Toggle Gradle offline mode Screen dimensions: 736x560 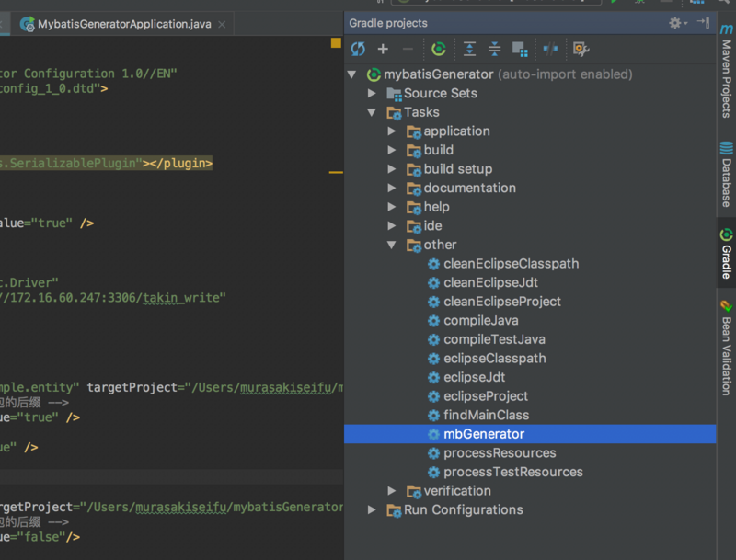550,49
